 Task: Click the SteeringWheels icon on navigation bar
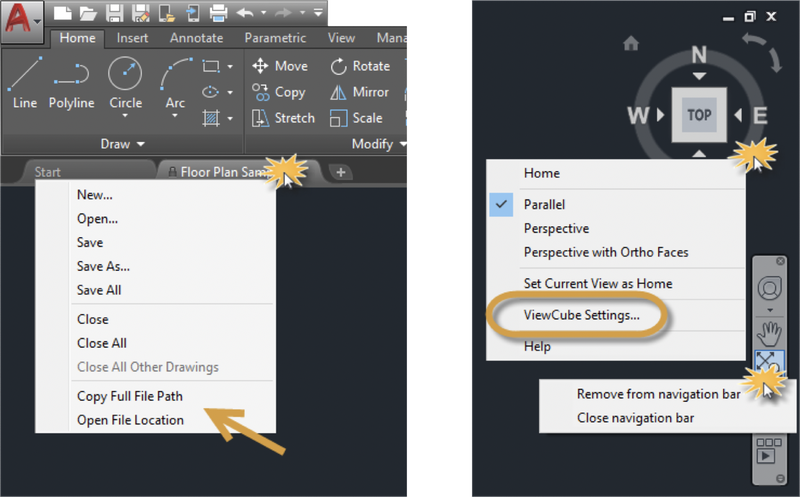(769, 288)
